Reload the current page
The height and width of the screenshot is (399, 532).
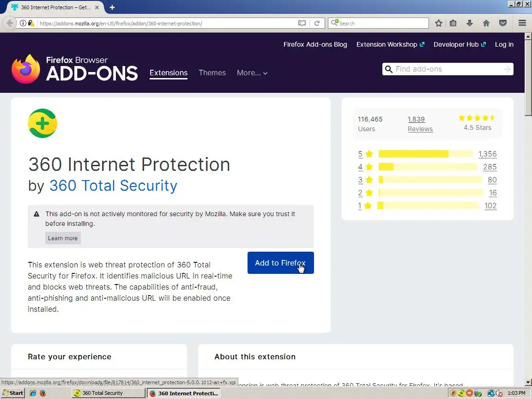click(x=317, y=23)
